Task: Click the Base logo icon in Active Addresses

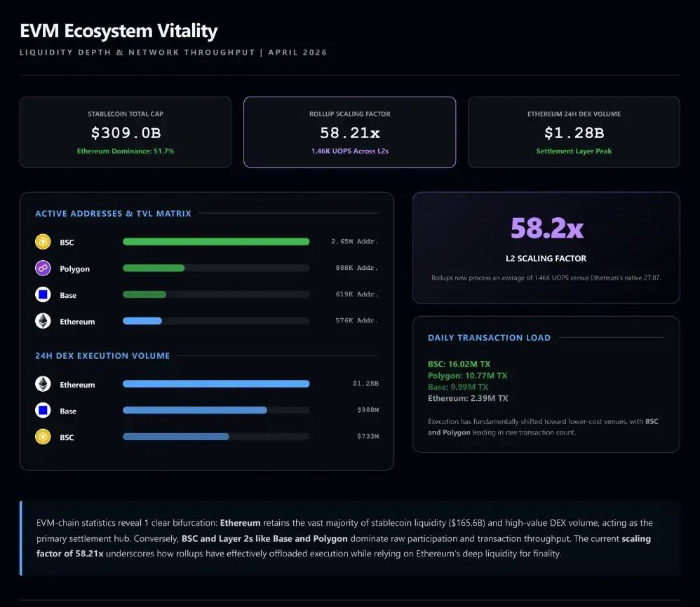Action: click(43, 294)
